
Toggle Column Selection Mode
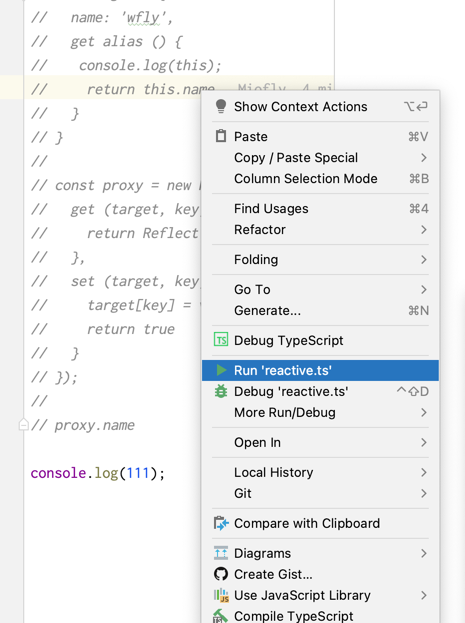(x=320, y=179)
